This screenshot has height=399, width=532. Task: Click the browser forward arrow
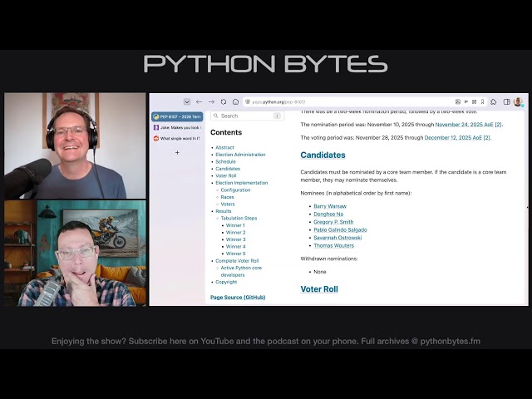click(211, 101)
